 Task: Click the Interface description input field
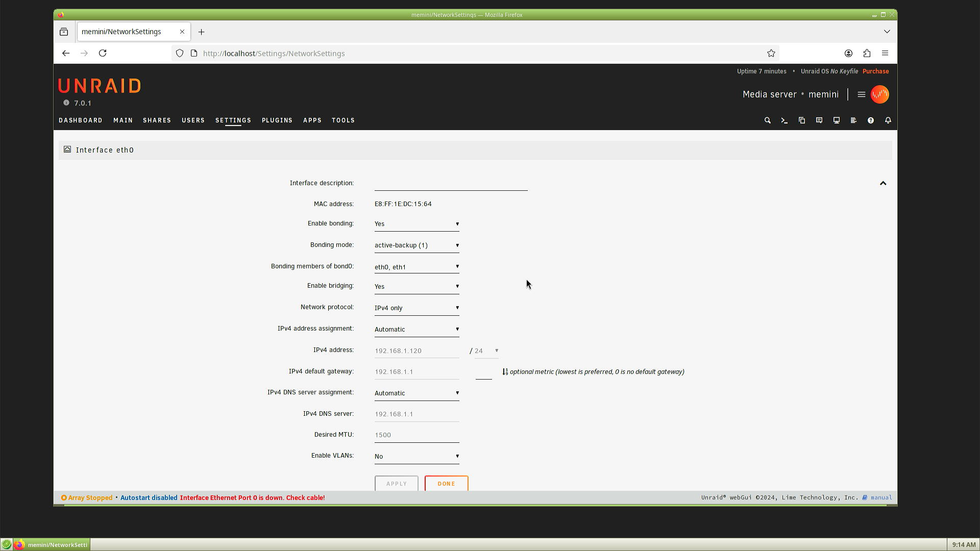point(451,184)
